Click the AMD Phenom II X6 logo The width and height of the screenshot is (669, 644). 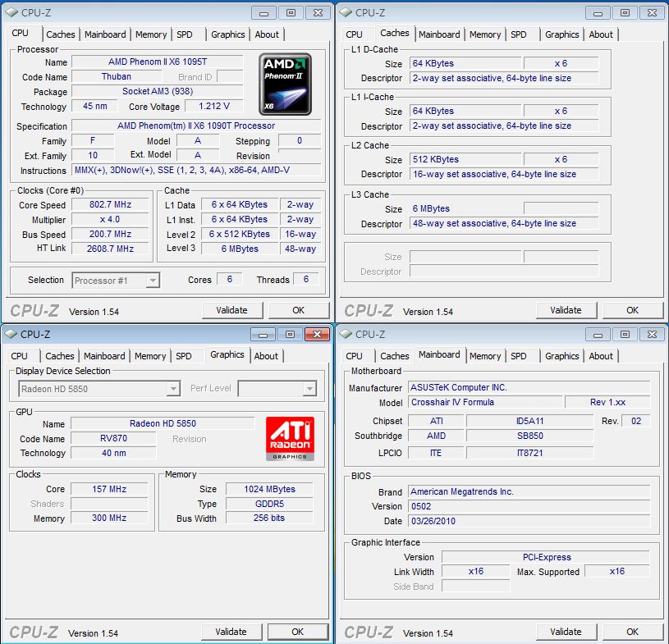pos(284,84)
